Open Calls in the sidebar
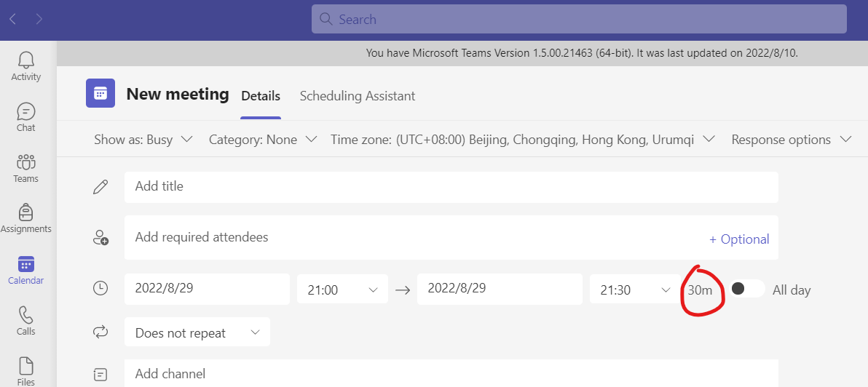The height and width of the screenshot is (387, 868). [26, 321]
